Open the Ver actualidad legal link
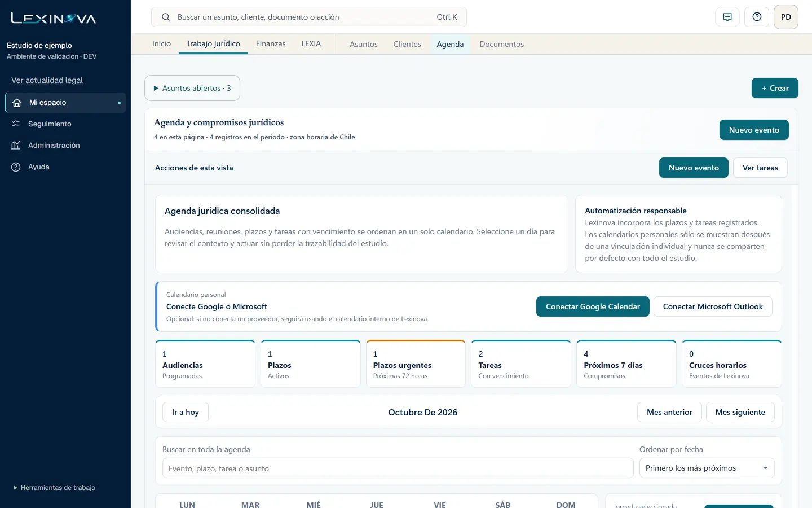Image resolution: width=812 pixels, height=508 pixels. pyautogui.click(x=47, y=80)
